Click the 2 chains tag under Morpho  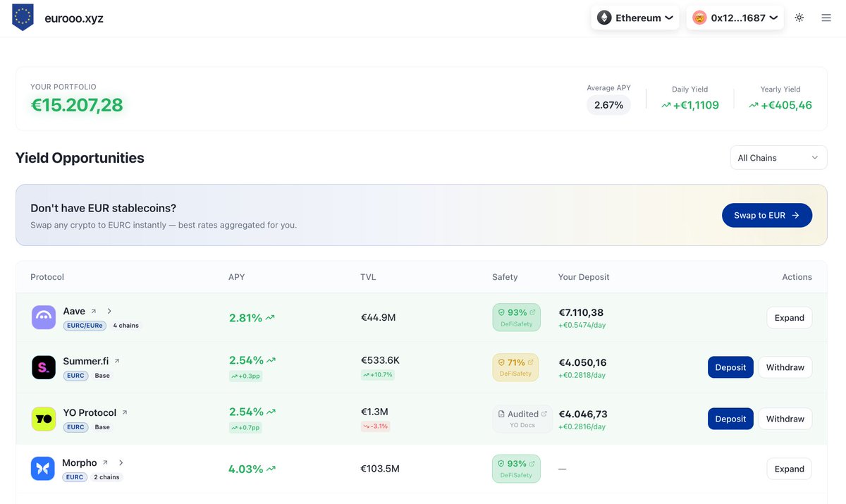coord(107,477)
